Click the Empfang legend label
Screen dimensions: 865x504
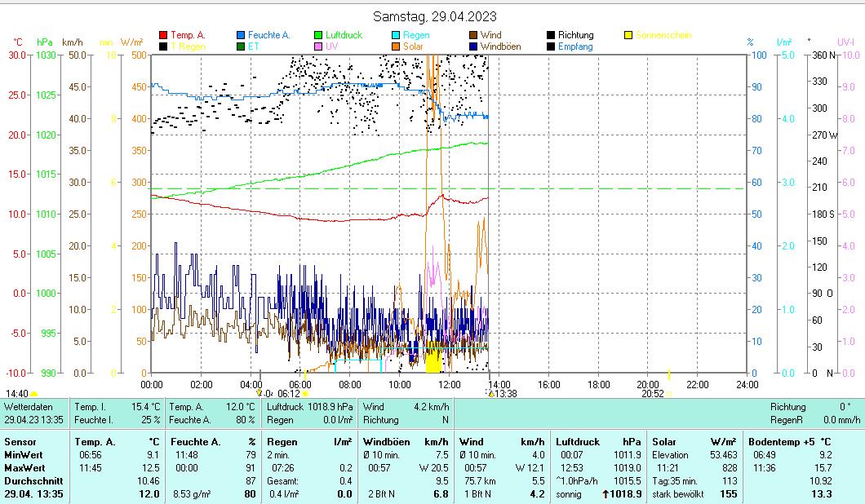coord(575,46)
